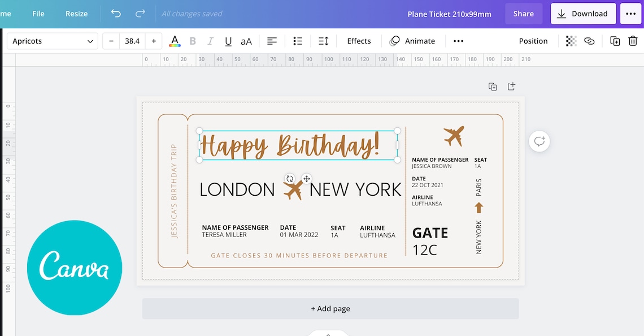Toggle uppercase with the aA button
644x336 pixels.
click(246, 41)
